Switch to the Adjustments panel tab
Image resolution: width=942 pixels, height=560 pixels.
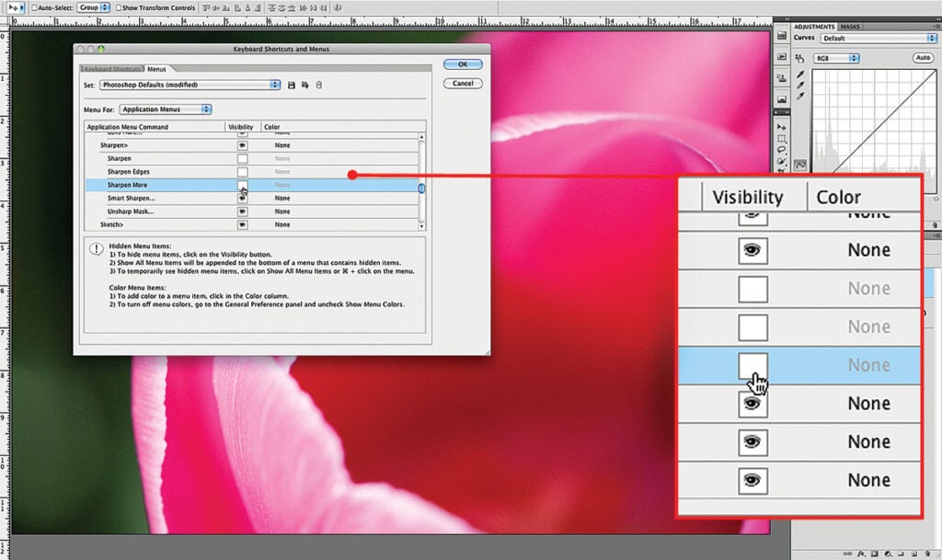814,27
